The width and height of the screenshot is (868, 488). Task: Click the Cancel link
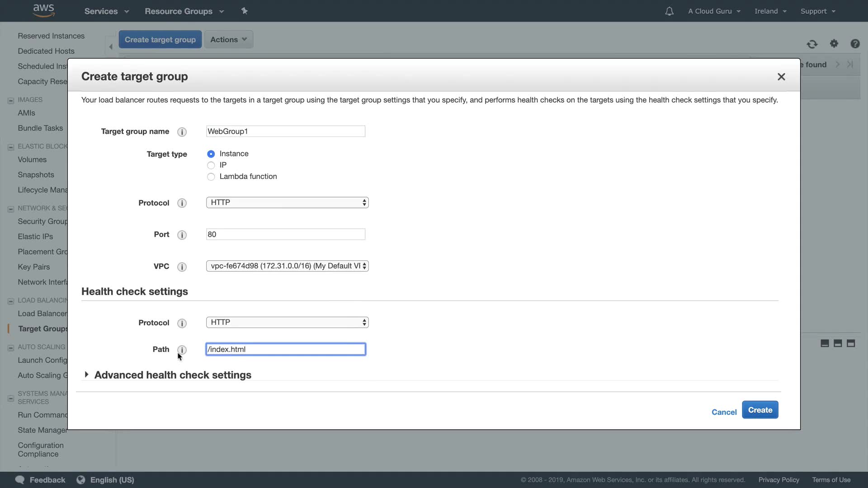coord(724,412)
